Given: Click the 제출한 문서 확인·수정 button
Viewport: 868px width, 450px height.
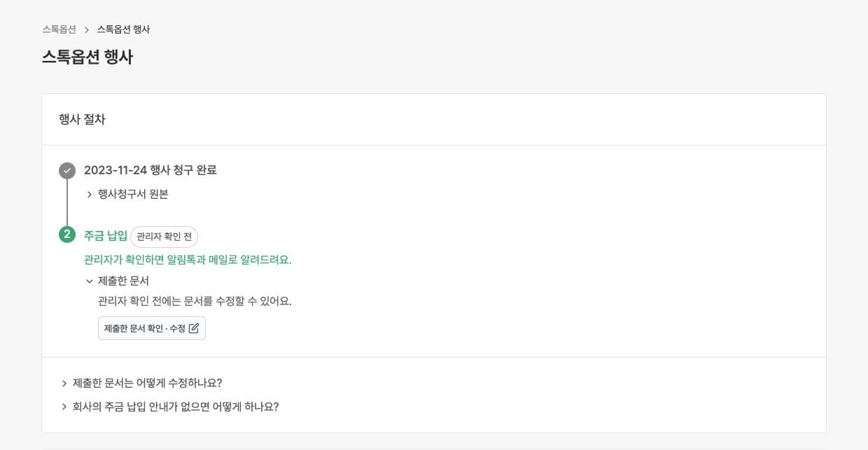Looking at the screenshot, I should [152, 328].
